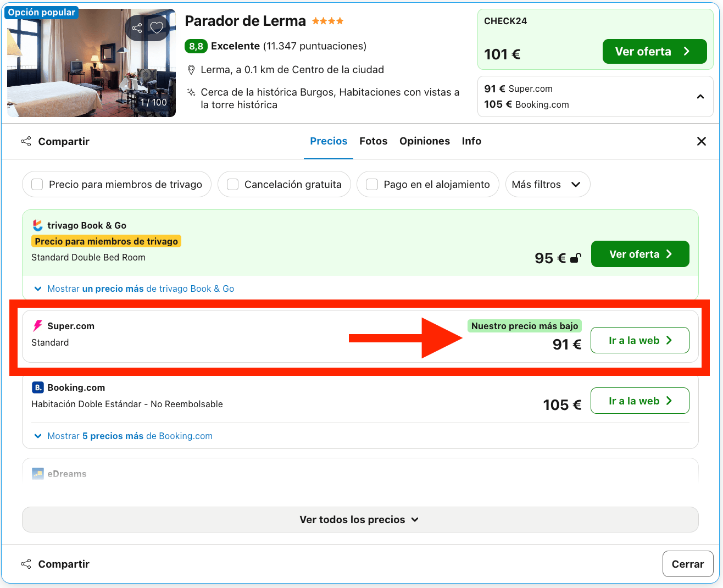
Task: Click the Cerrar button
Action: pyautogui.click(x=688, y=564)
